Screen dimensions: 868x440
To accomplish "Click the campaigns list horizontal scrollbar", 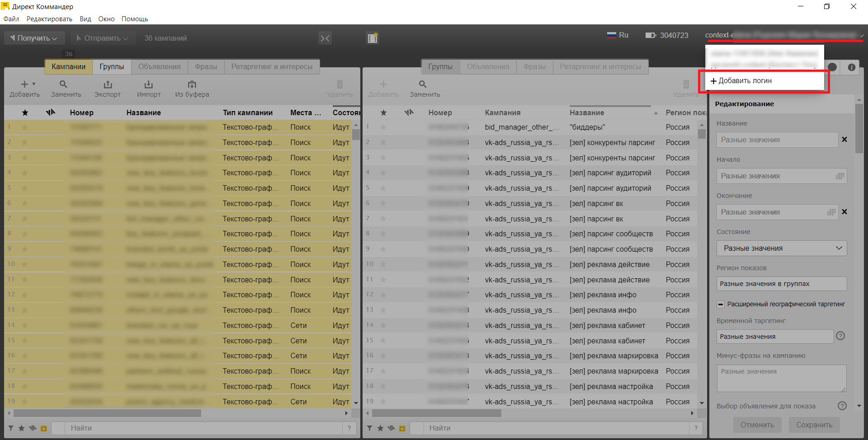I will coord(108,413).
